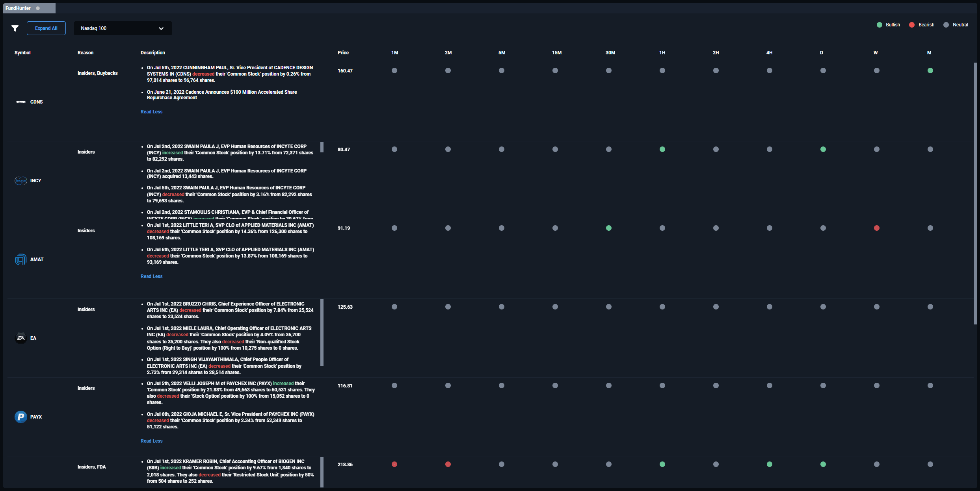Click PAYX neutral dot in W column

[877, 385]
